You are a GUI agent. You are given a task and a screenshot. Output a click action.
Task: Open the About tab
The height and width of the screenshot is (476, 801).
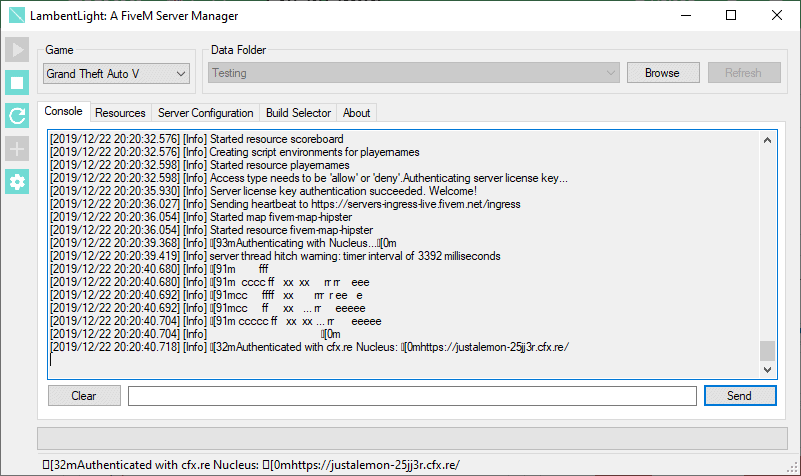[x=357, y=113]
